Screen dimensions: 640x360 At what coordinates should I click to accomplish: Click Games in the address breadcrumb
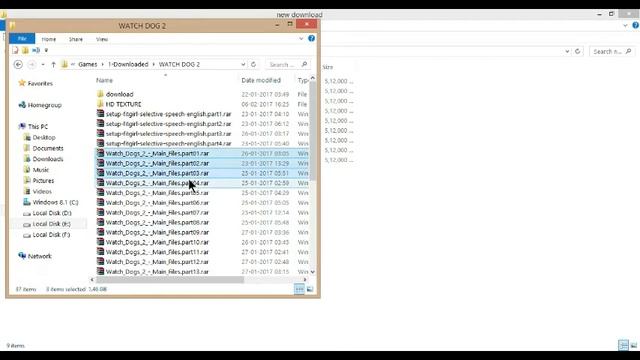[88, 64]
